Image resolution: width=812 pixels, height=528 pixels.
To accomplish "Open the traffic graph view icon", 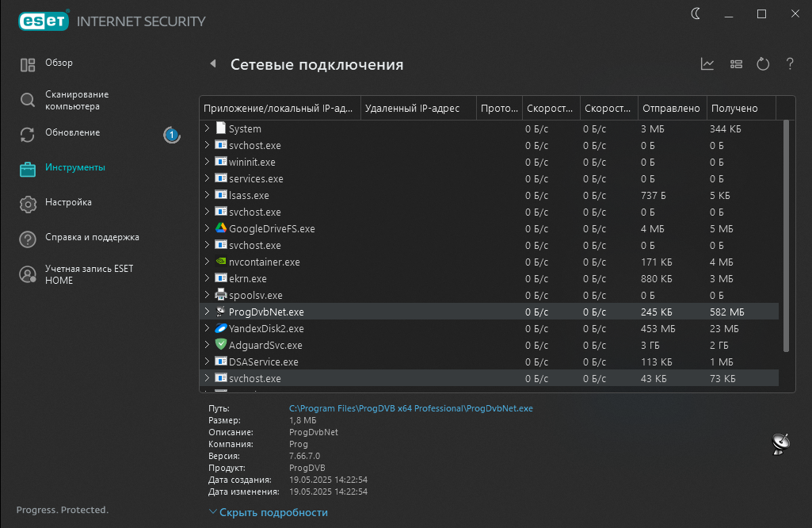I will pos(707,64).
